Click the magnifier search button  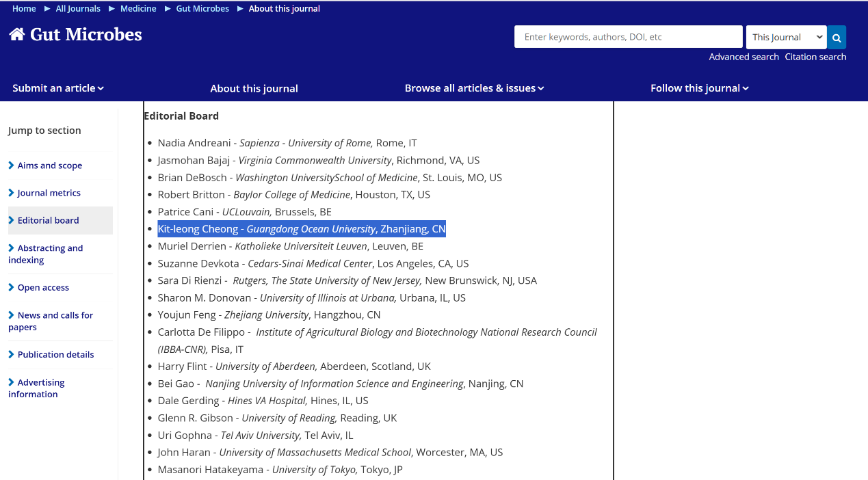point(837,37)
